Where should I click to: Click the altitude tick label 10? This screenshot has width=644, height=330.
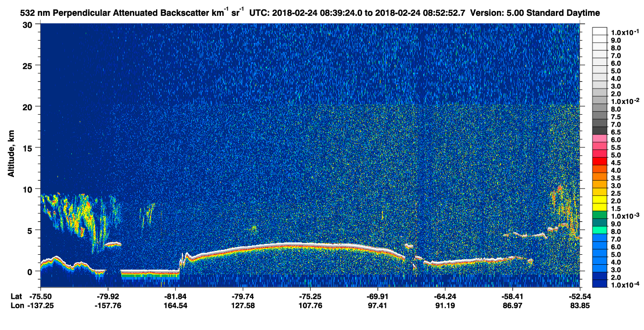pos(29,189)
